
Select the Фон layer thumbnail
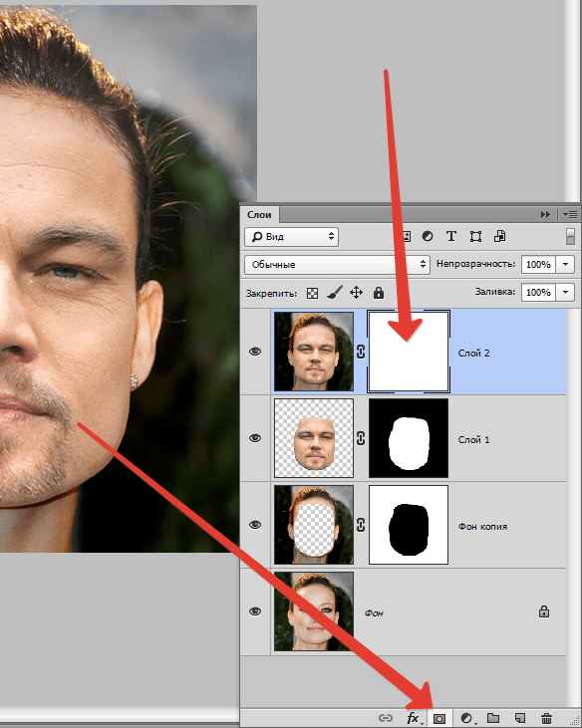(x=314, y=611)
